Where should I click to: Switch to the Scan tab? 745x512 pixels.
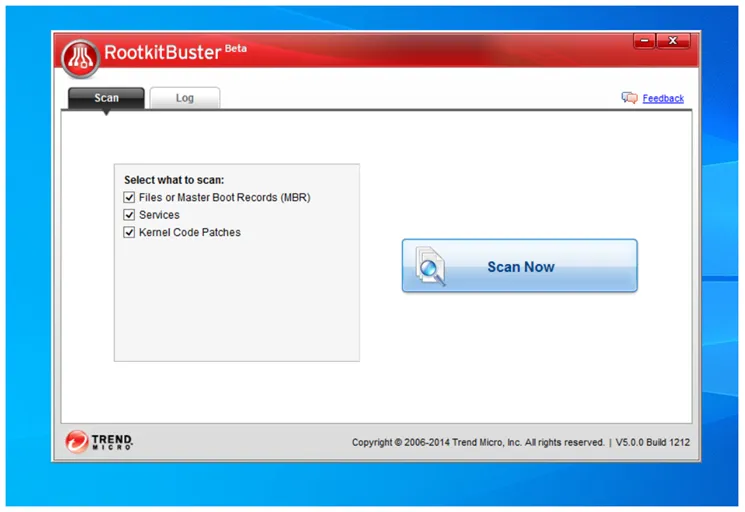tap(106, 98)
